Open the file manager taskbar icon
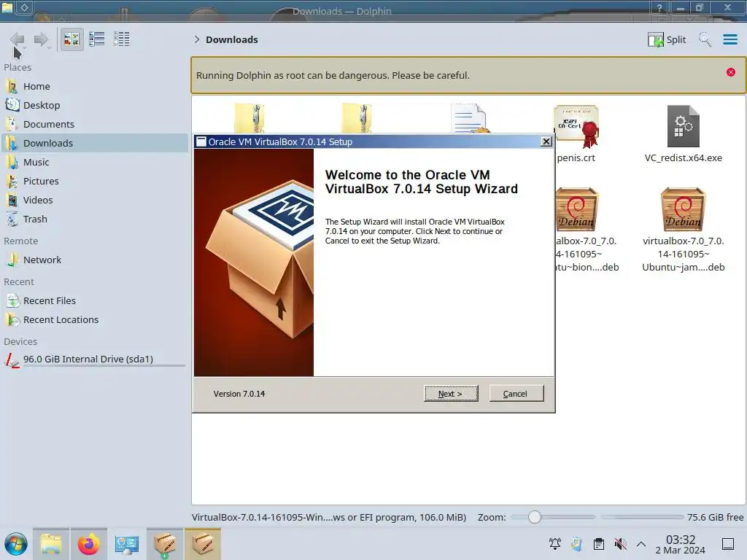Screen dimensions: 747x560 pyautogui.click(x=51, y=544)
